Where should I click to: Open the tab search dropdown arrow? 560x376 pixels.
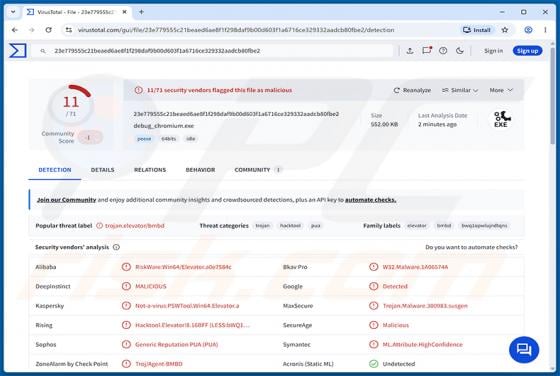pyautogui.click(x=13, y=12)
